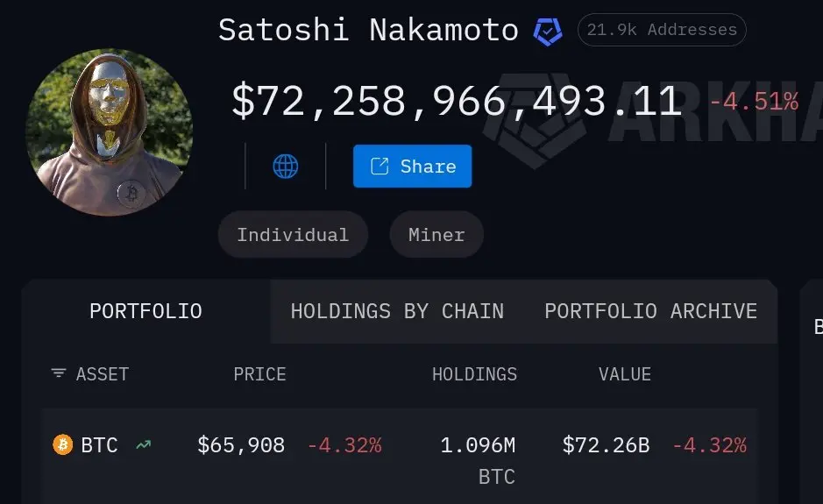The image size is (823, 504).
Task: Click the filter icon beside ASSET
Action: pos(59,373)
